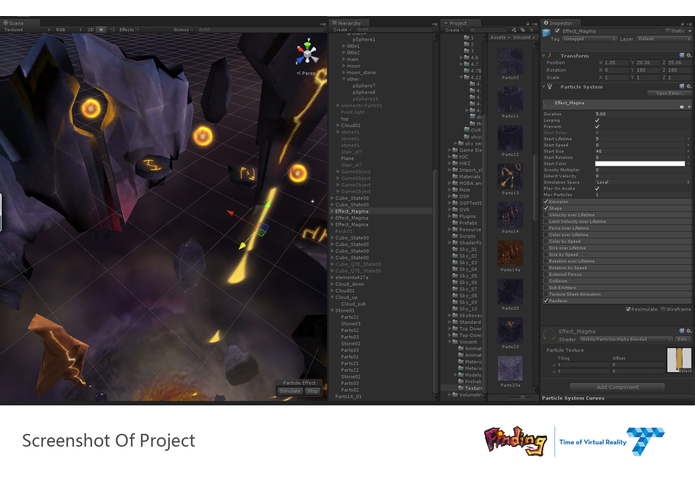Click Select on the particle texture
Viewport: 695px width, 494px height.
point(685,371)
